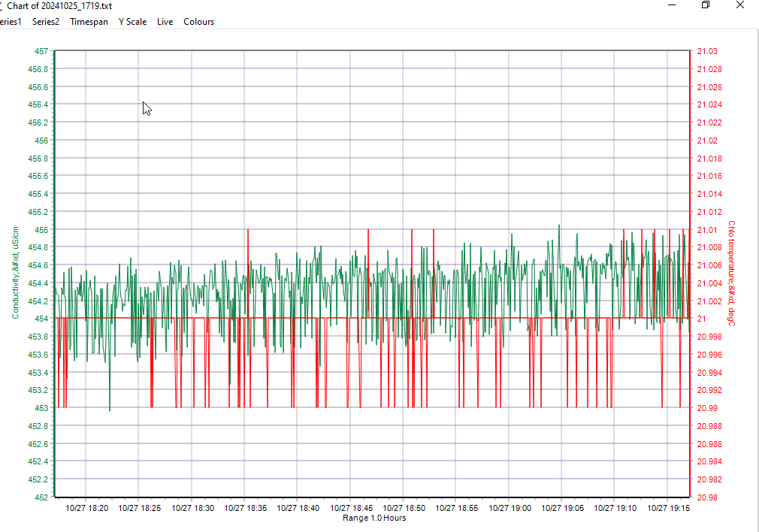Open the Y Scale menu
Viewport: 759px width, 532px height.
point(132,22)
